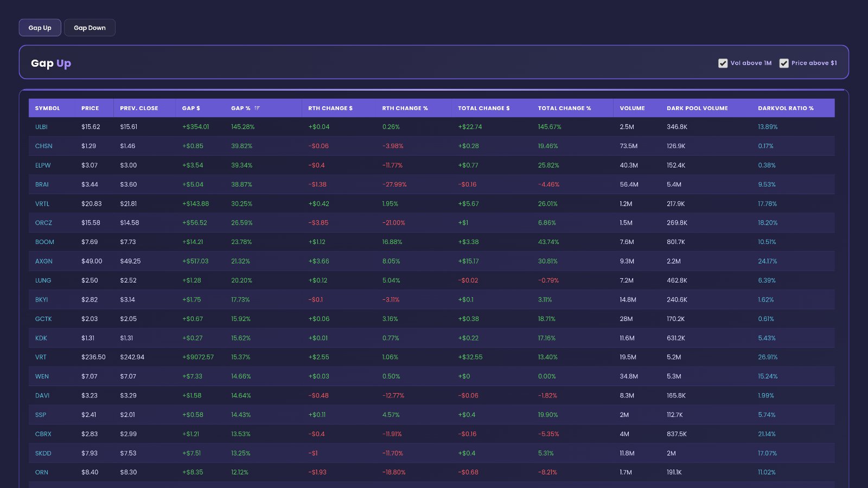
Task: Open the BRAI symbol link
Action: coord(42,184)
